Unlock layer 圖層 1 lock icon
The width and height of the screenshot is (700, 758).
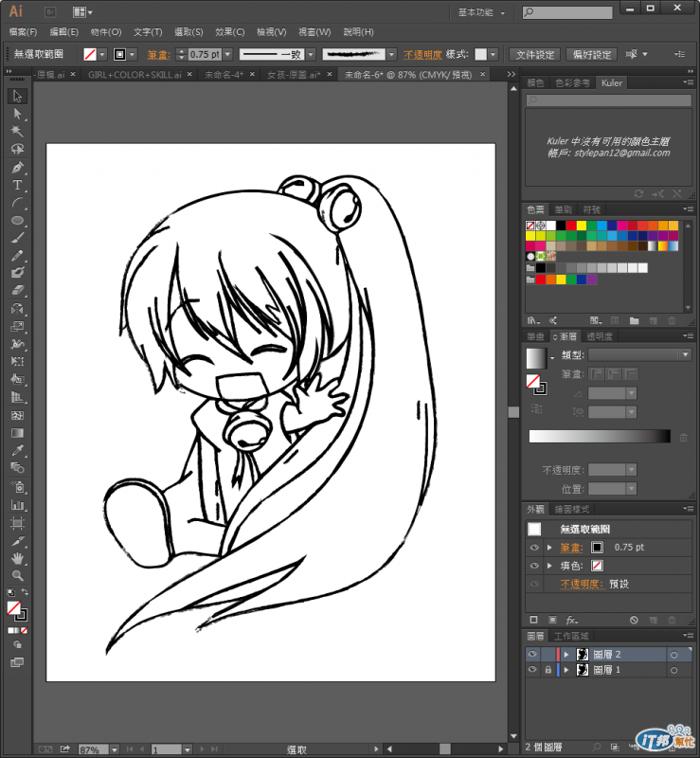point(547,670)
